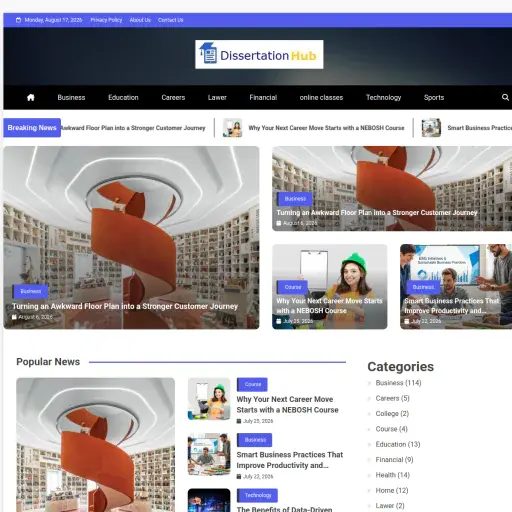
Task: Click the Monday, August 17, 2026 date
Action: pos(53,20)
